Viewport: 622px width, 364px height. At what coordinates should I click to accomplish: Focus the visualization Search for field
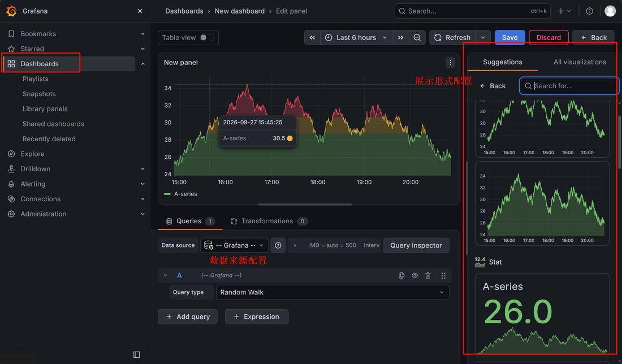click(x=569, y=86)
